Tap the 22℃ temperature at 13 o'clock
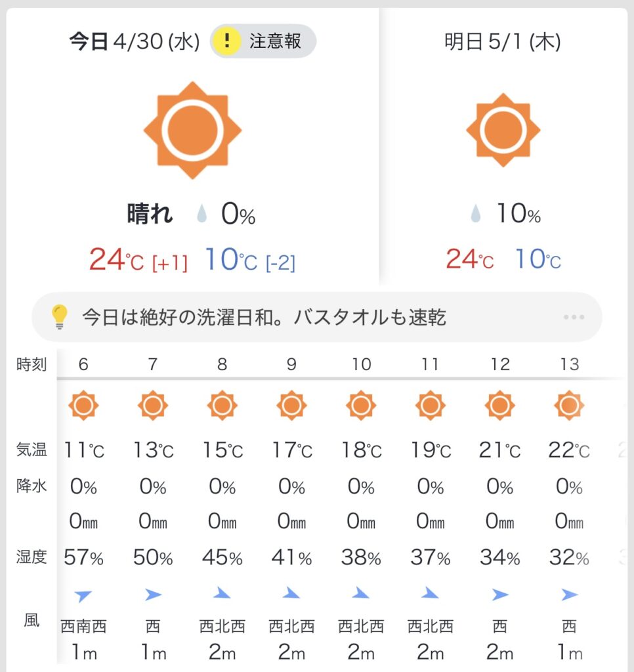The height and width of the screenshot is (672, 634). point(569,450)
